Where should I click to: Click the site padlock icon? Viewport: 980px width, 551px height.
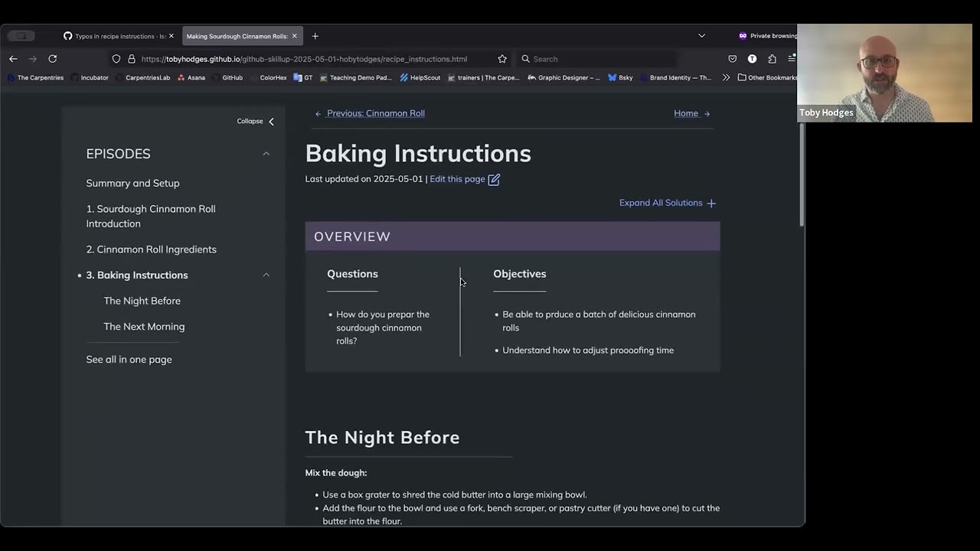(132, 59)
